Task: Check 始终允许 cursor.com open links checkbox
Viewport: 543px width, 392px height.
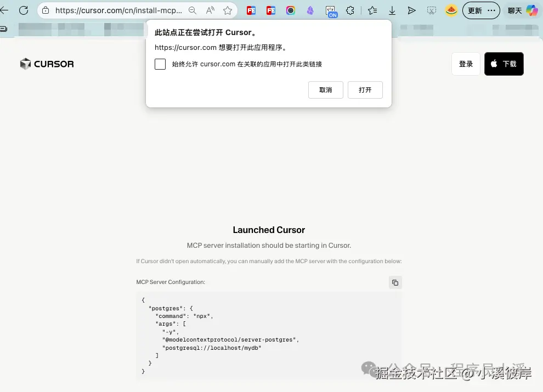Action: click(160, 64)
